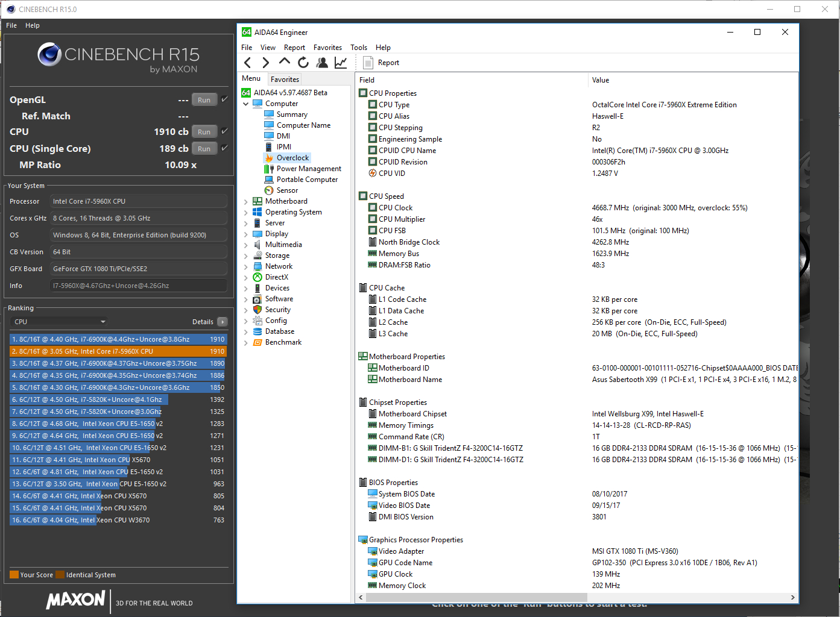Open the AIDA64 Favorites menu
Image resolution: width=840 pixels, height=617 pixels.
[x=327, y=48]
